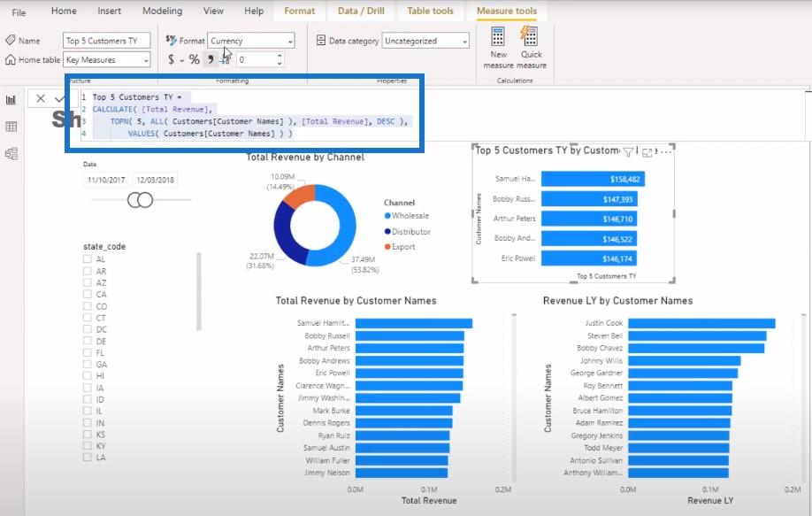Viewport: 812px width, 516px height.
Task: Open the Format Currency dropdown
Action: click(251, 41)
